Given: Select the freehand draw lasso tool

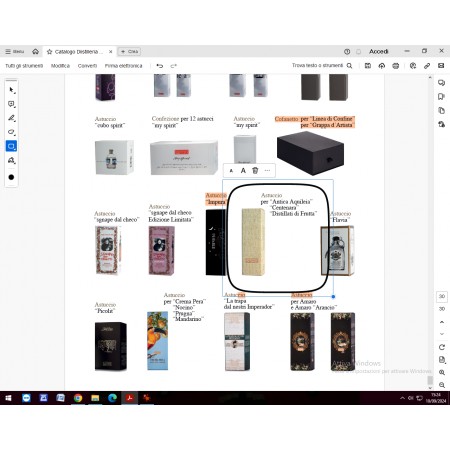Looking at the screenshot, I should click(x=12, y=132).
